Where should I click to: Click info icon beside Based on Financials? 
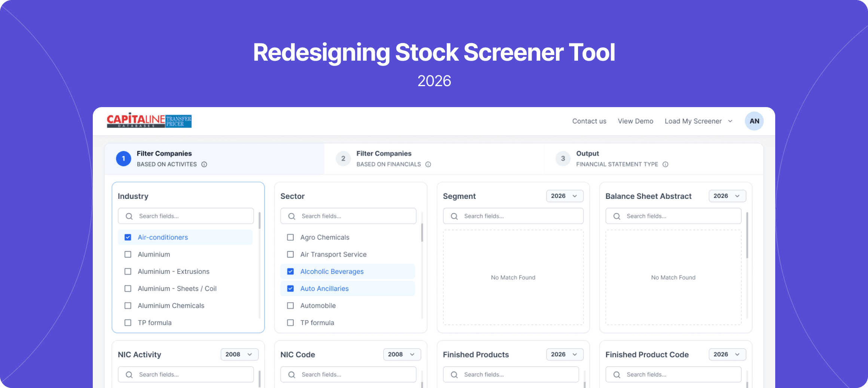click(x=428, y=164)
